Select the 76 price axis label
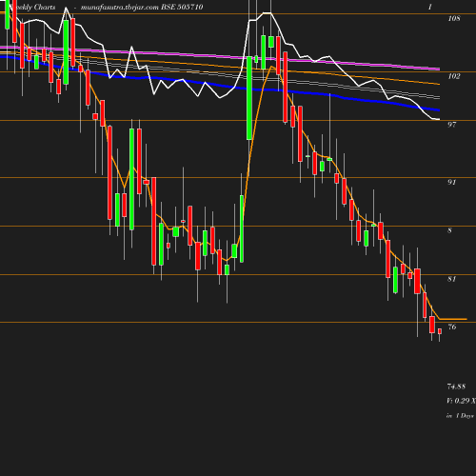Image resolution: width=476 pixels, height=476 pixels. point(451,327)
